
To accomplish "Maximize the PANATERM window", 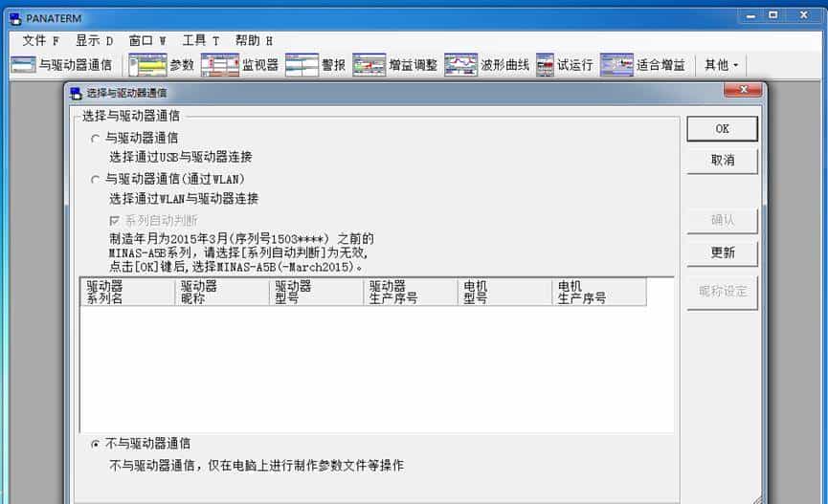I will [x=773, y=16].
